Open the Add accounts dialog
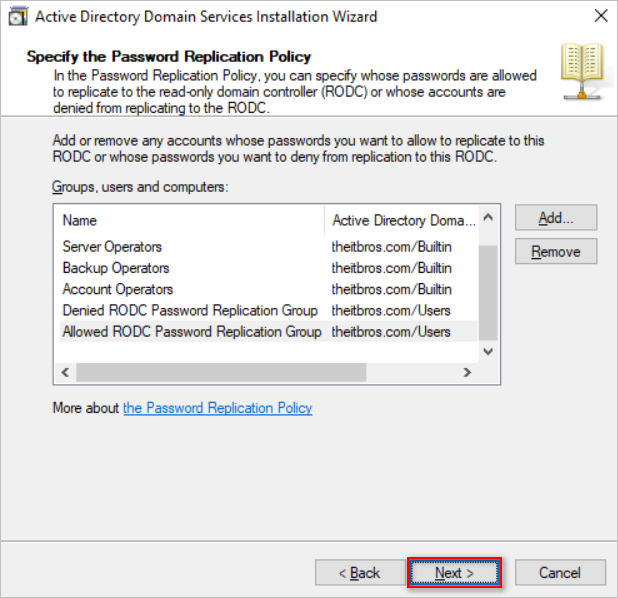This screenshot has height=598, width=618. [x=556, y=218]
